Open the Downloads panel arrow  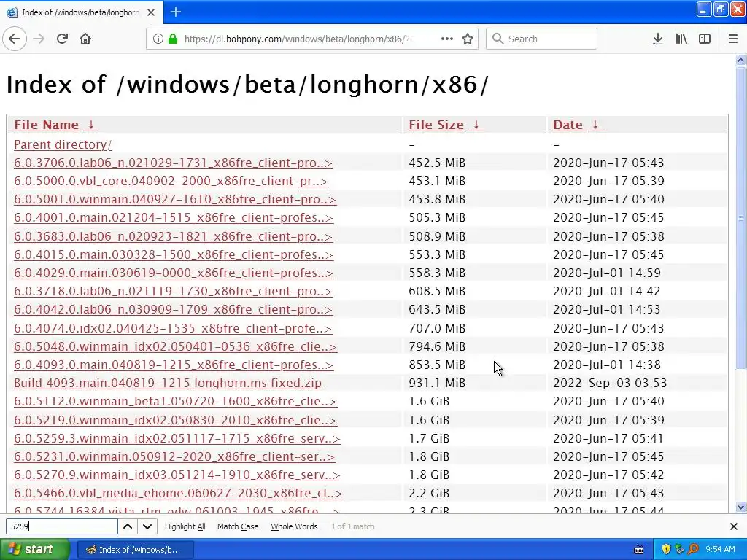pos(657,39)
